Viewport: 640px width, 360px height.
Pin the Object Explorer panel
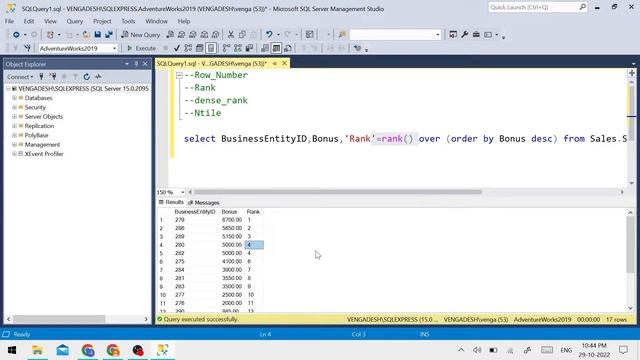tap(136, 64)
